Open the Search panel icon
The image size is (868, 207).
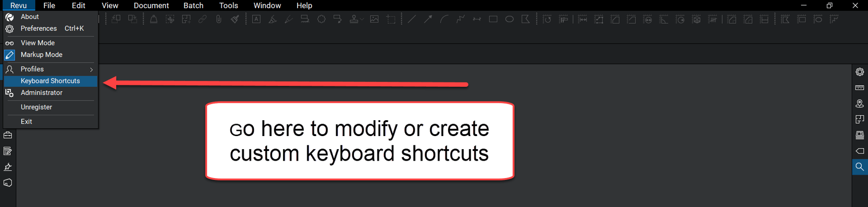pyautogui.click(x=859, y=167)
